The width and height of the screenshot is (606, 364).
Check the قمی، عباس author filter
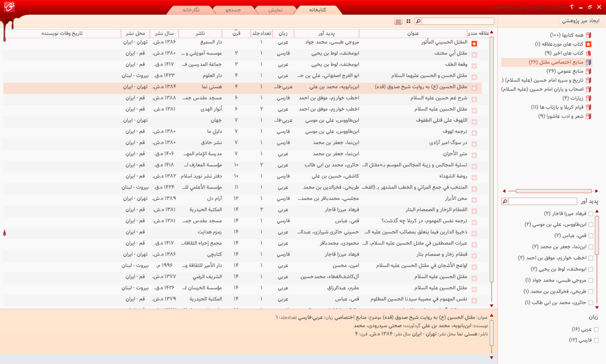(590, 236)
